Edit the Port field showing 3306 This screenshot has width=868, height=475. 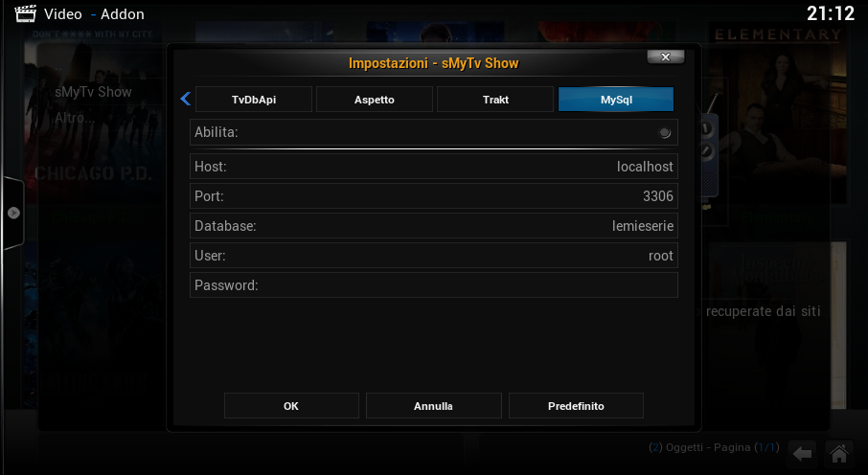point(433,196)
